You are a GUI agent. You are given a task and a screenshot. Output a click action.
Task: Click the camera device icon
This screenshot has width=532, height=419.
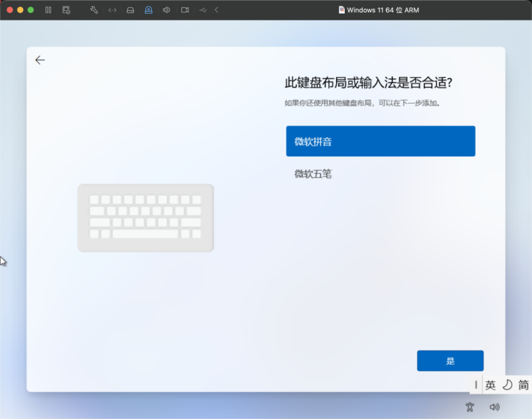tap(185, 10)
